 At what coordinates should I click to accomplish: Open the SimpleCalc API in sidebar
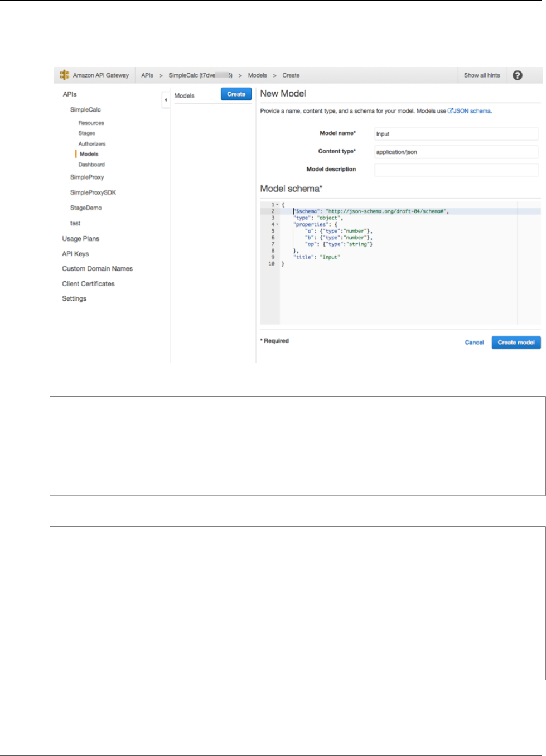click(x=85, y=110)
